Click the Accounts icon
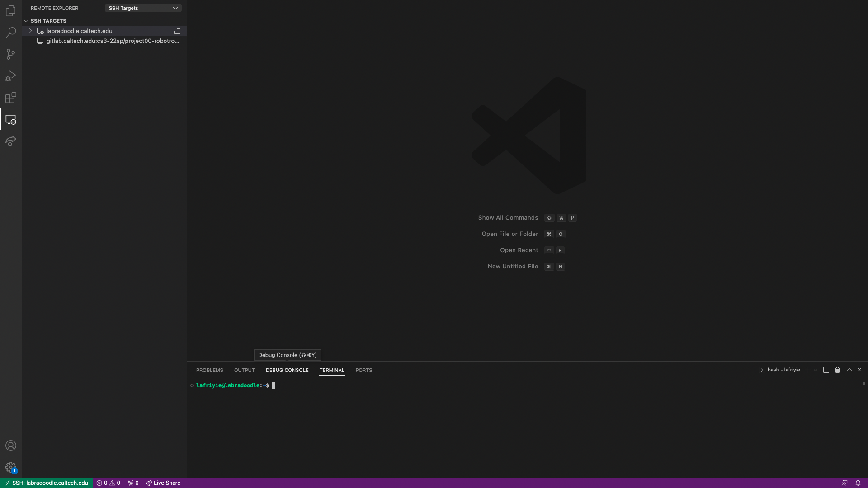Screen dimensions: 868x488 (11, 446)
